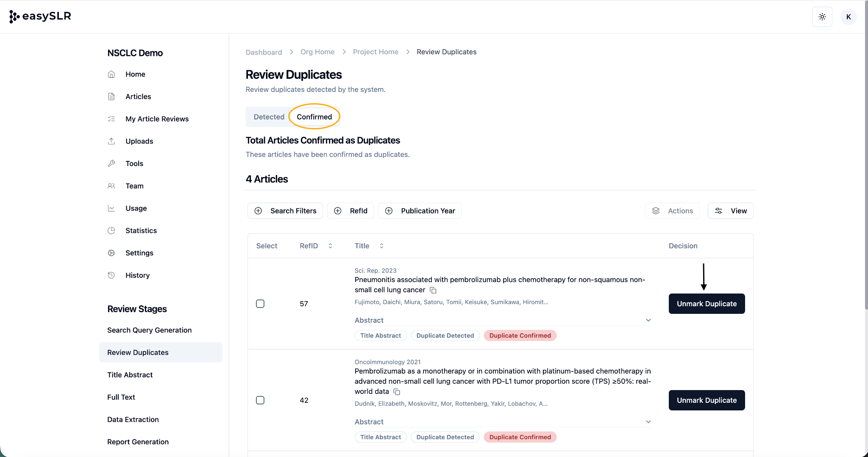Image resolution: width=868 pixels, height=457 pixels.
Task: Navigate to Project Home breadcrumb link
Action: click(x=375, y=52)
